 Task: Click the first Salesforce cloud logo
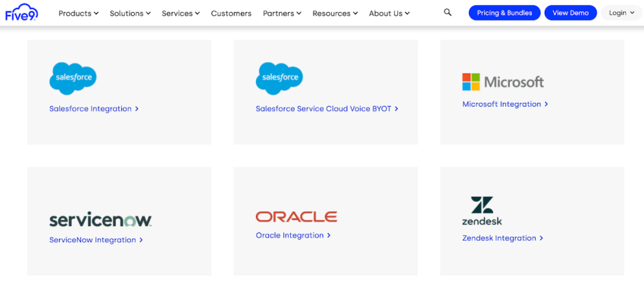tap(73, 79)
